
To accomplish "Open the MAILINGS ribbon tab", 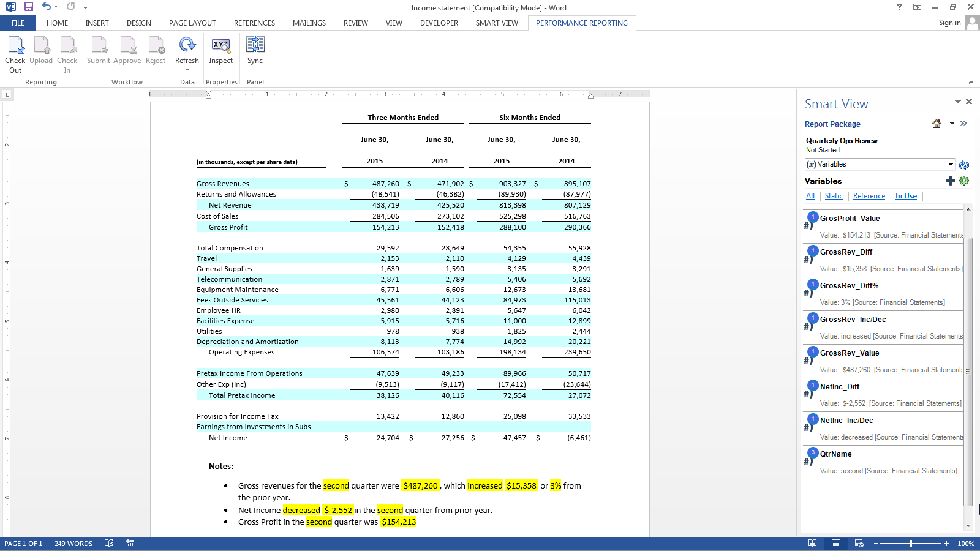I will point(309,23).
